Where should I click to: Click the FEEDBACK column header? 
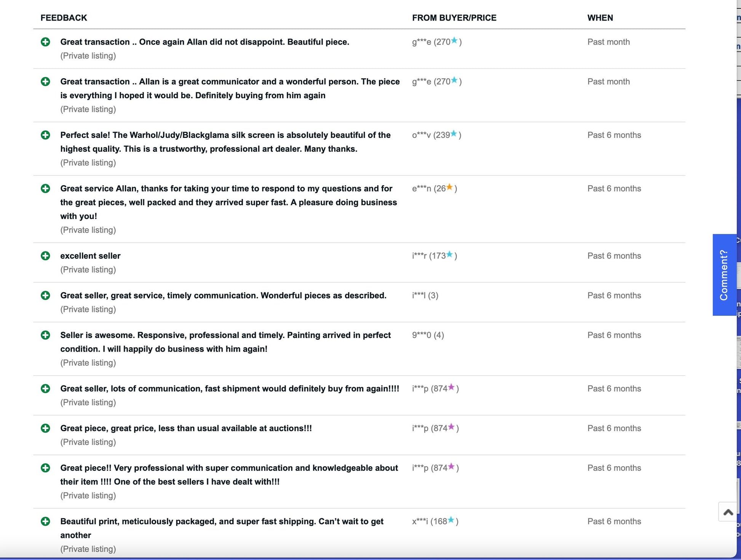coord(64,18)
